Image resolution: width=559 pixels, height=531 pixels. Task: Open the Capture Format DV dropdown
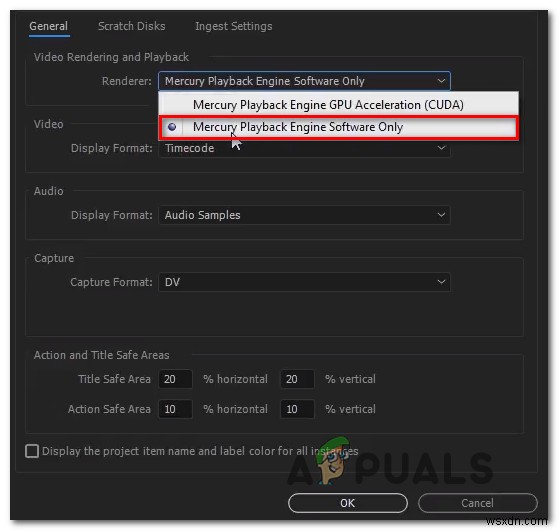pos(304,282)
